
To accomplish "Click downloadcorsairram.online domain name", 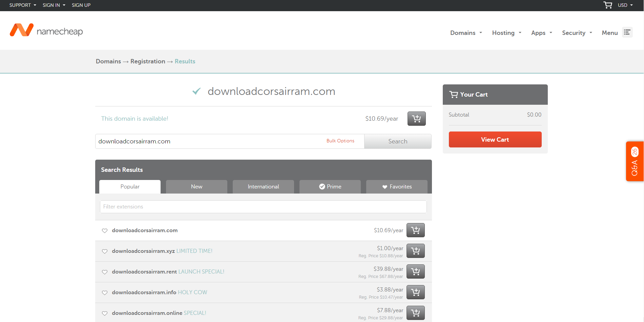I will click(147, 313).
